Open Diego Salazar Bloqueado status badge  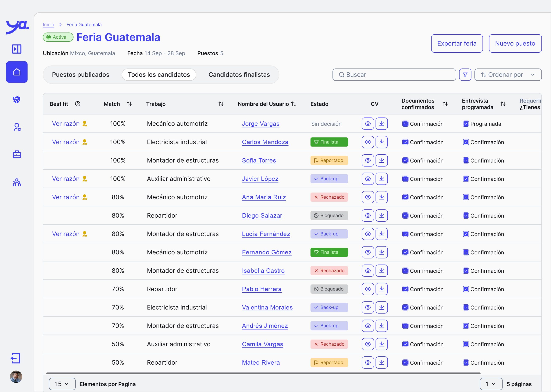tap(329, 215)
